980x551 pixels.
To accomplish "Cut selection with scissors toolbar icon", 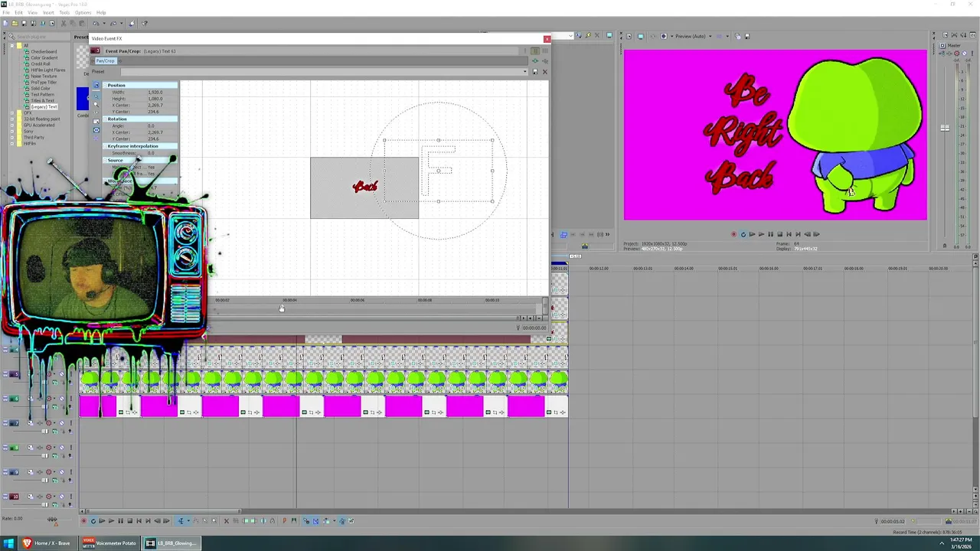I will click(x=64, y=23).
